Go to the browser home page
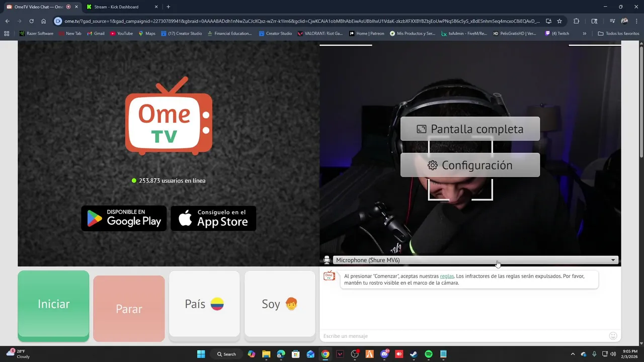This screenshot has width=644, height=362. click(x=43, y=21)
